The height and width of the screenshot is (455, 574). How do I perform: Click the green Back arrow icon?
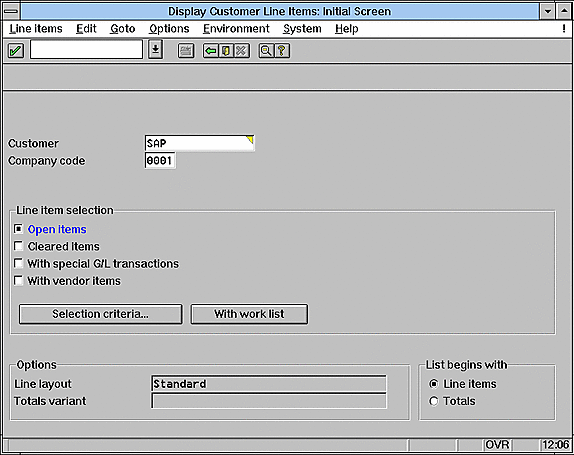pyautogui.click(x=210, y=51)
